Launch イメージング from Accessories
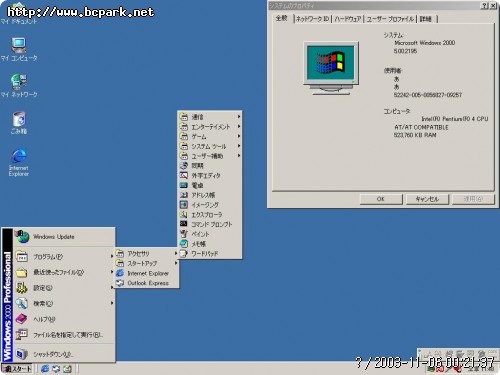 tap(210, 205)
